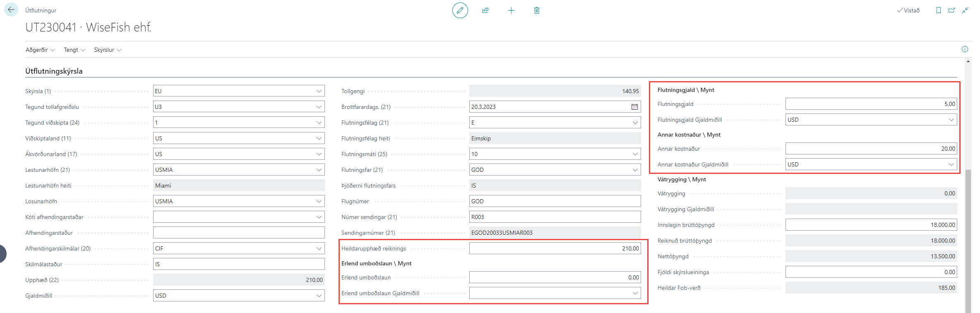
Task: Click the plus icon to create new
Action: tap(511, 10)
